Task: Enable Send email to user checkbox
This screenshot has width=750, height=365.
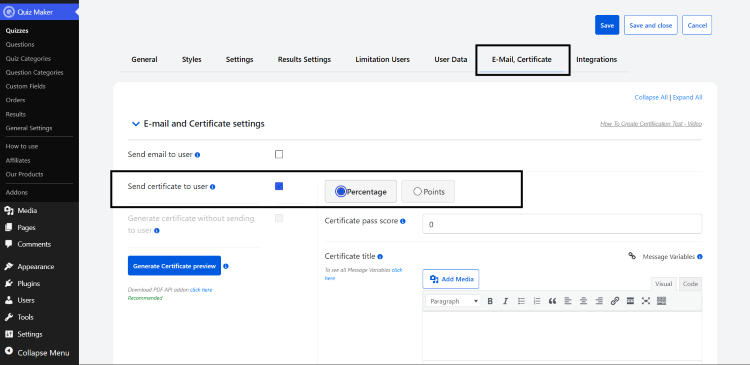Action: click(x=279, y=155)
